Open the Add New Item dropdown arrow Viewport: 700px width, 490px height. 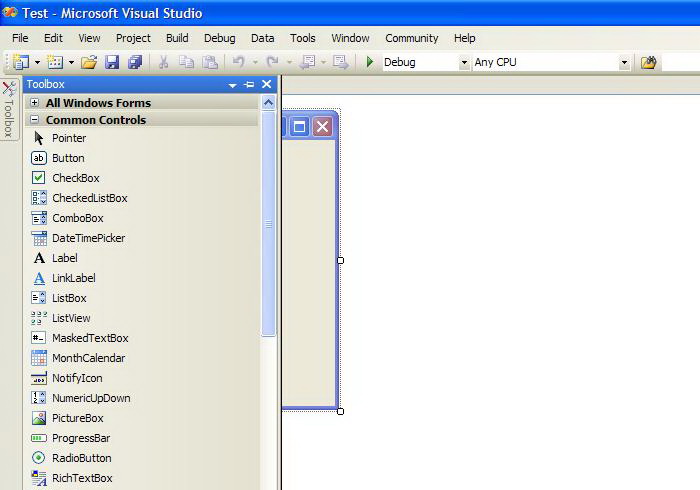coord(71,62)
